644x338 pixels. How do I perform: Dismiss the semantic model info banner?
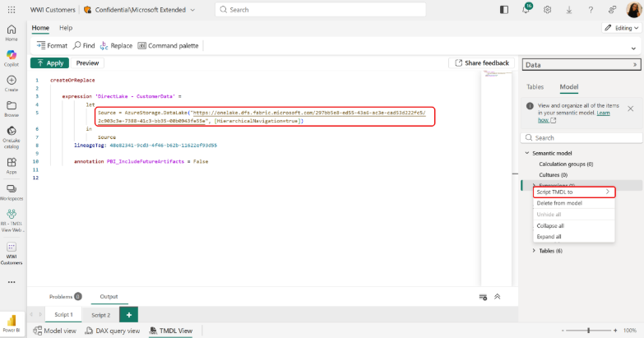pyautogui.click(x=631, y=109)
